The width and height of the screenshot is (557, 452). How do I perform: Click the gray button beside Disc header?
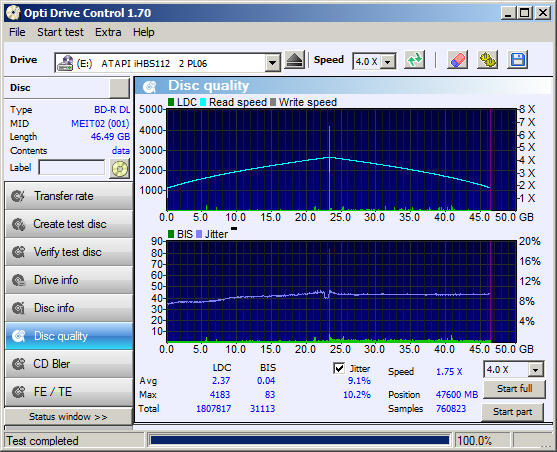coord(119,88)
